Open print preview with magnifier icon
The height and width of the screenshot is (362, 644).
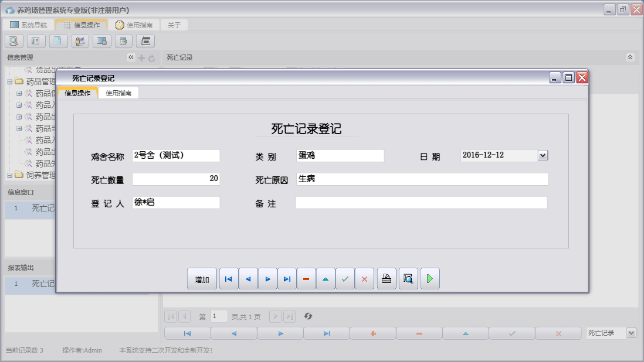click(x=408, y=279)
